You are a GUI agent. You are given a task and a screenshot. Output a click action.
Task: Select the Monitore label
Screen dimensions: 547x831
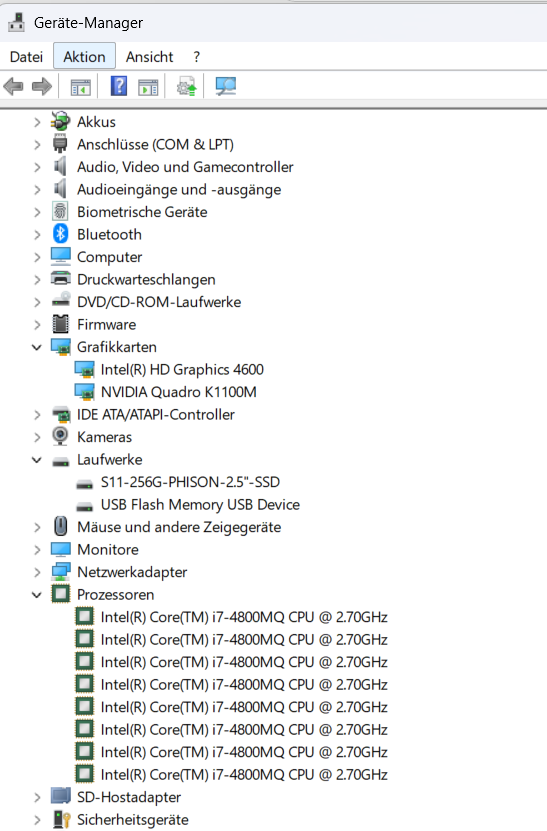click(108, 550)
